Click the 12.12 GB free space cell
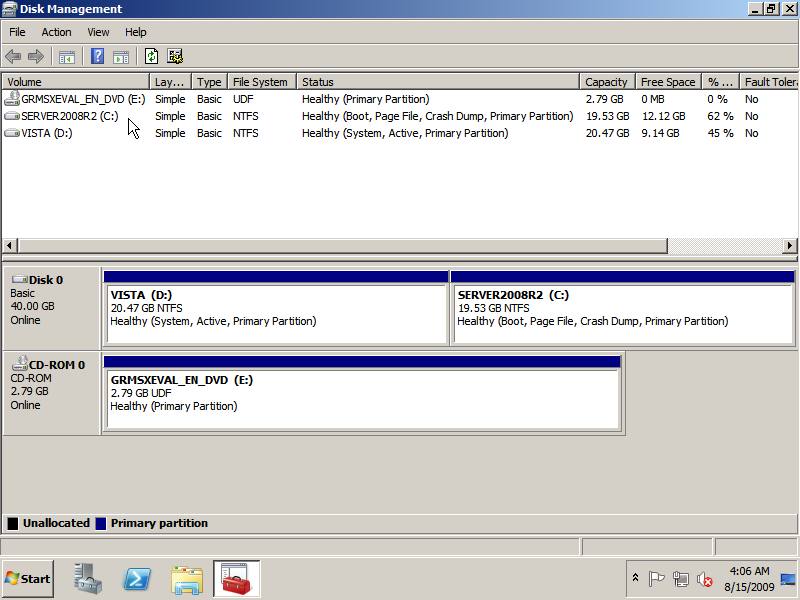800x600 pixels. (663, 116)
